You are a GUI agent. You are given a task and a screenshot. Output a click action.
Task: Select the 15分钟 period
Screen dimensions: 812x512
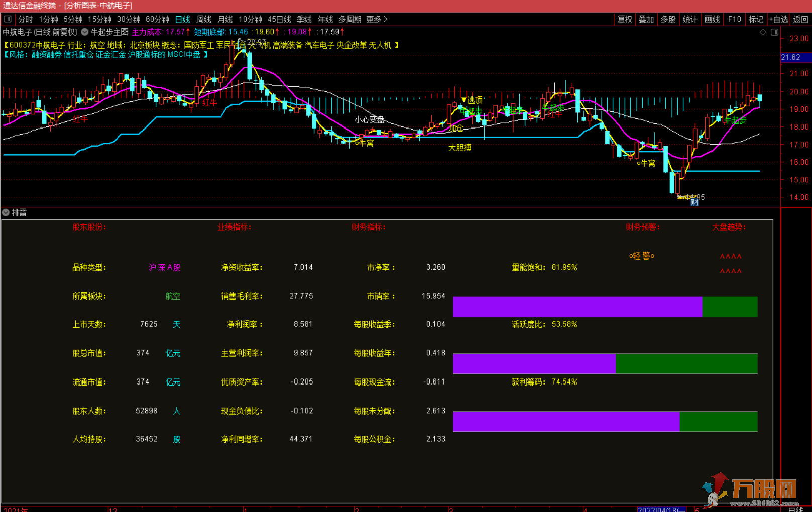(99, 19)
